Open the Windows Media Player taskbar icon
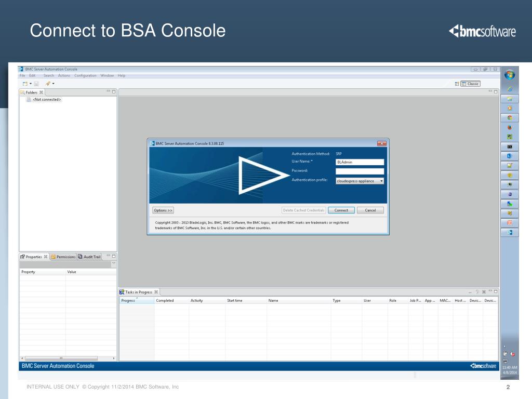 510,108
